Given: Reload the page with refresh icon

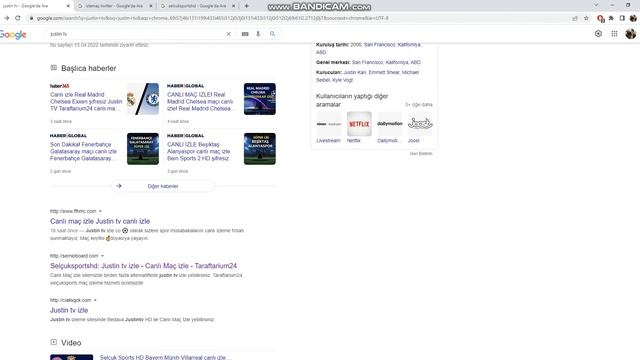Looking at the screenshot, I should [x=18, y=18].
